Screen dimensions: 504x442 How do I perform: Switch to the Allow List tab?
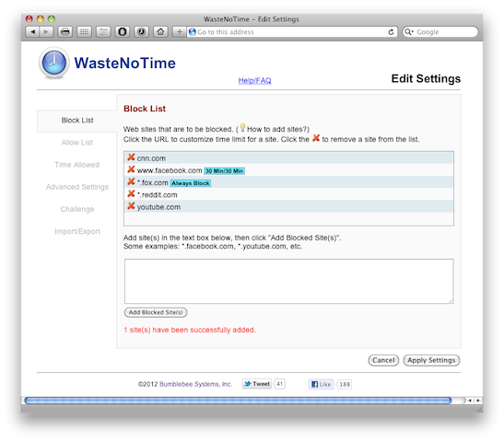tap(77, 143)
